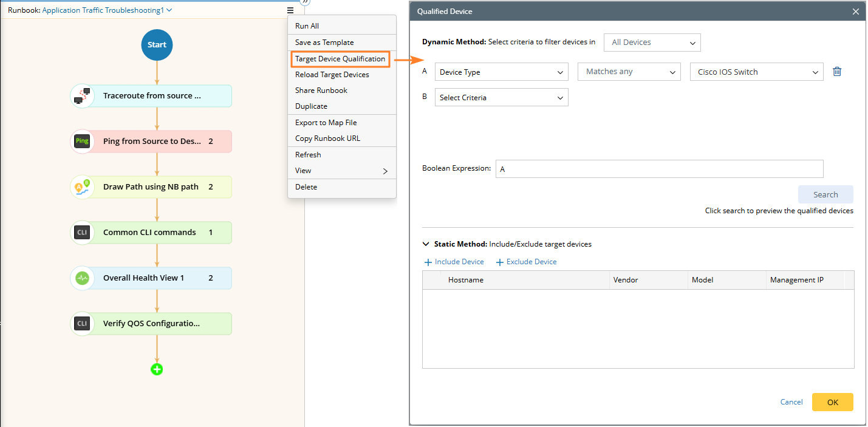Select Target Device Qualification menu item
This screenshot has width=868, height=427.
[x=340, y=59]
